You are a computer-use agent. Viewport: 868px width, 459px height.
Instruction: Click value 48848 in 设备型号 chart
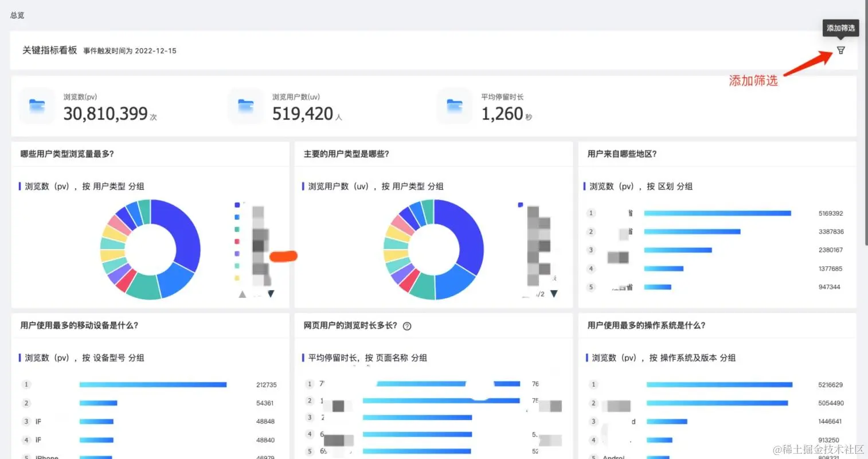(265, 422)
